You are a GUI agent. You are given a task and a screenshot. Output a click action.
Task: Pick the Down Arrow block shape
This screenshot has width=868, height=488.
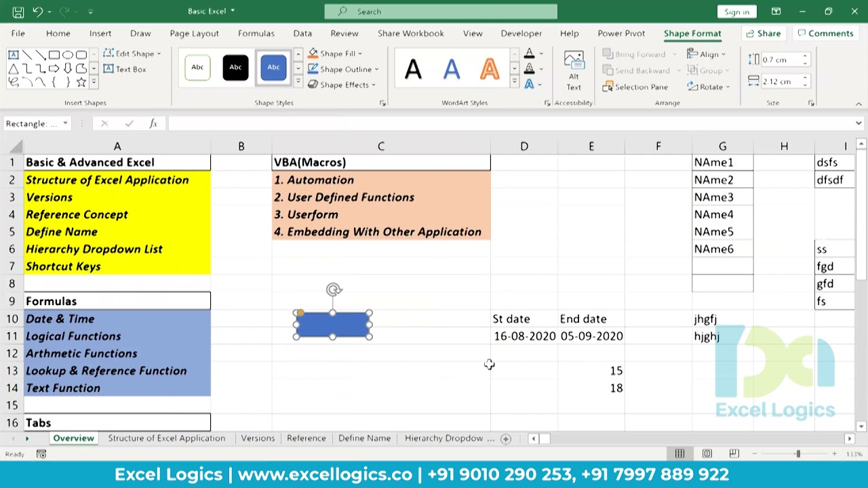click(68, 68)
